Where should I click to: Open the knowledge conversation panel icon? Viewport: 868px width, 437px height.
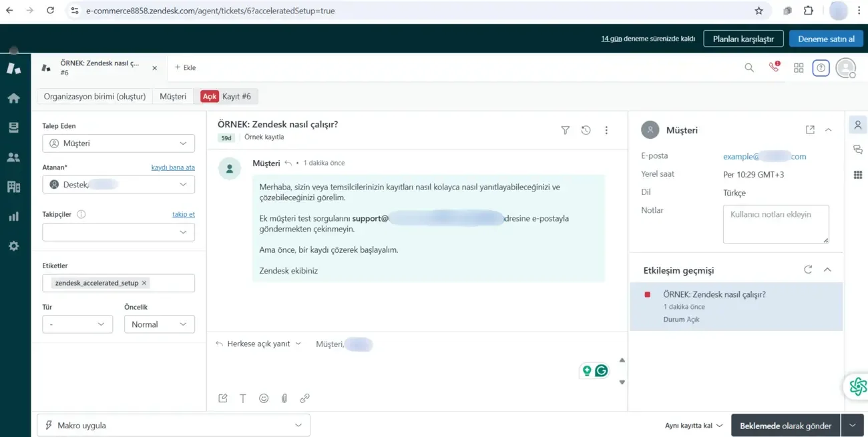click(x=858, y=150)
